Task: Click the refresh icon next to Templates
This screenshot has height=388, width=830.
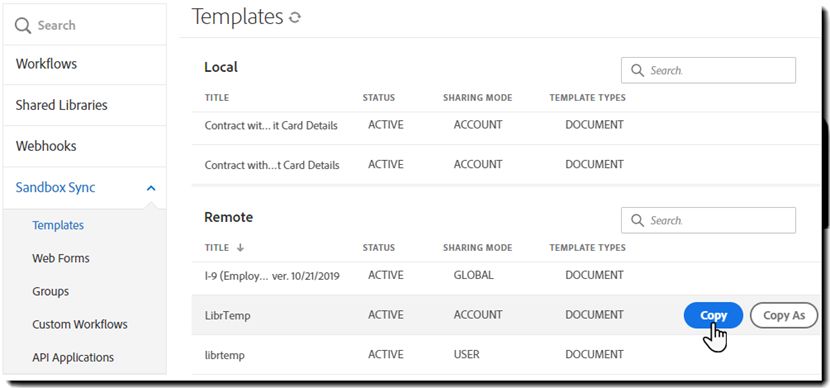Action: (x=295, y=17)
